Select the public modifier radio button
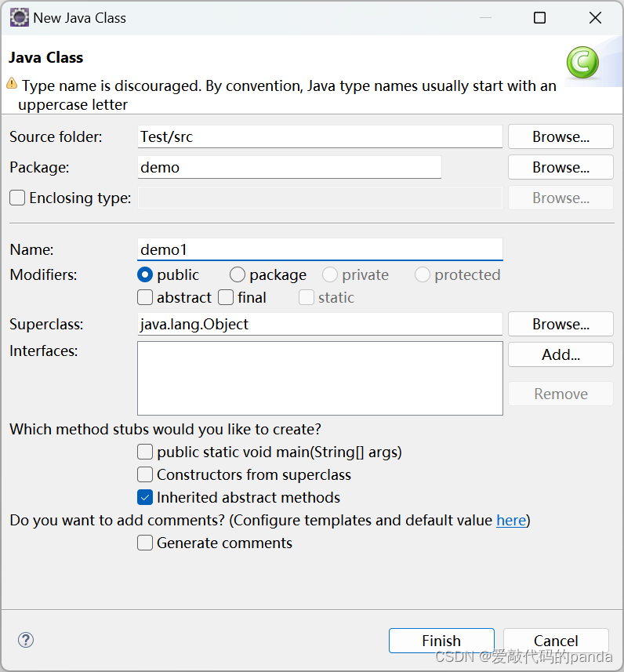Screen dimensions: 624x672 (x=145, y=274)
